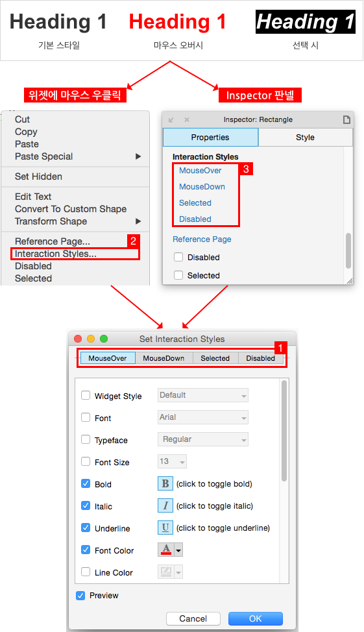The height and width of the screenshot is (632, 364).
Task: Uncheck the Italic checkbox
Action: click(x=86, y=505)
